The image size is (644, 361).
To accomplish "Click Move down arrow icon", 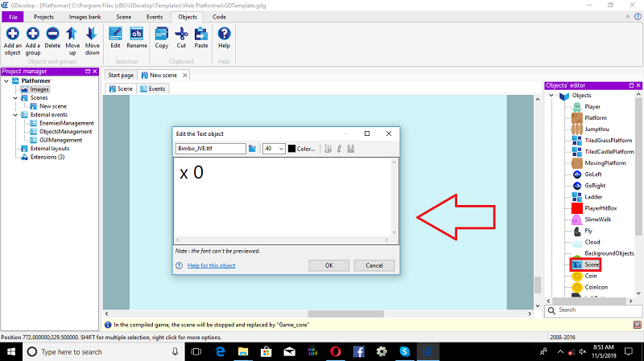I will point(92,34).
